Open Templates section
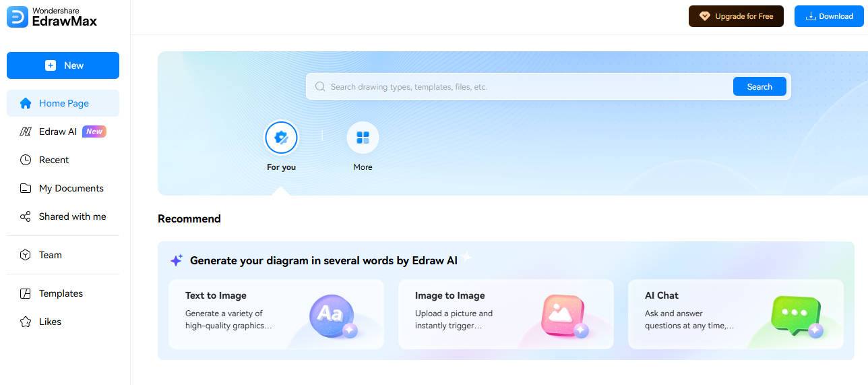Viewport: 868px width, 385px height. [63, 293]
